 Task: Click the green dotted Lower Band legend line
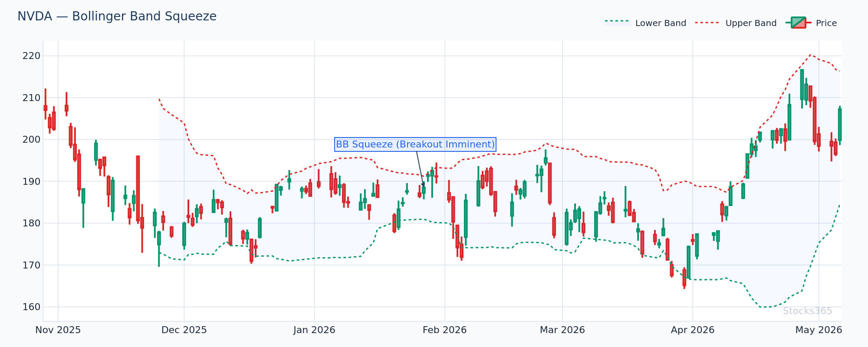pos(617,21)
